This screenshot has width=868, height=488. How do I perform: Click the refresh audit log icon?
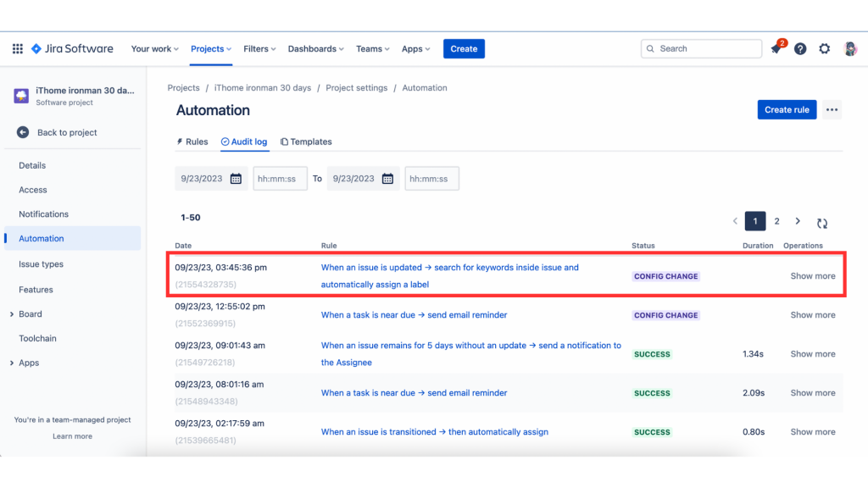822,223
